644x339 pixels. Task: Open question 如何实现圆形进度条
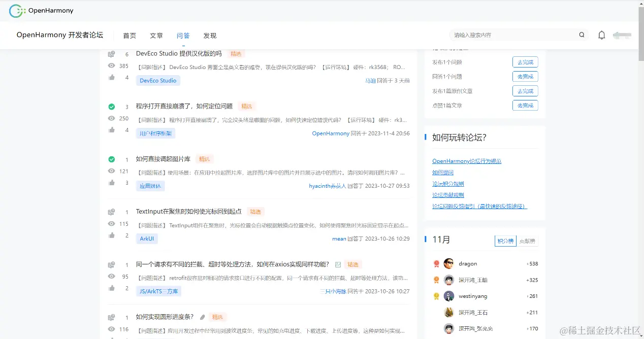(x=165, y=317)
